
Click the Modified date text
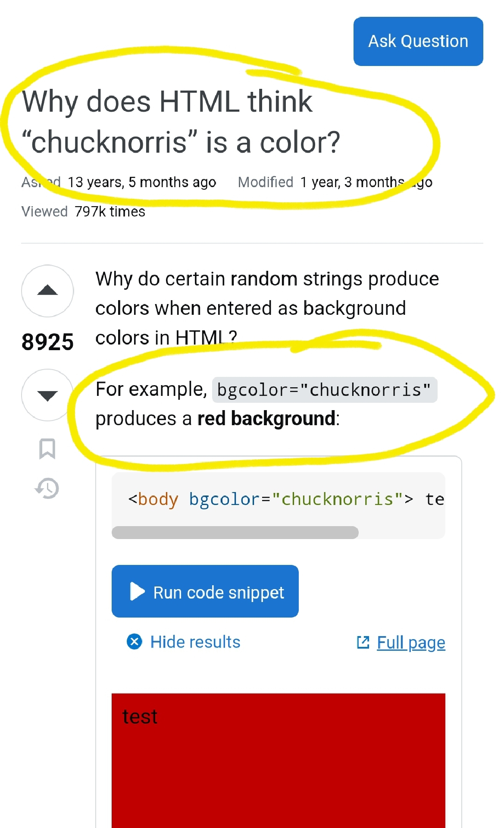[x=335, y=182]
